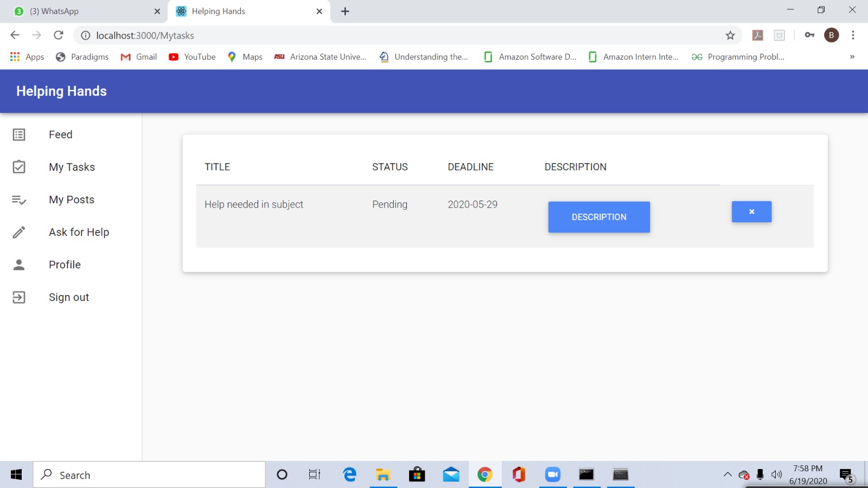Bookmark this page with the star
Screen dimensions: 868x488
click(x=730, y=35)
